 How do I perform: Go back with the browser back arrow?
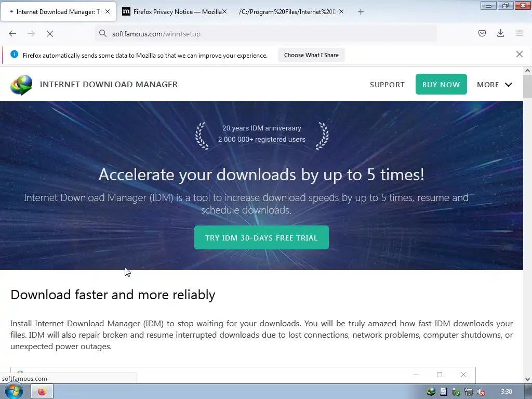[x=12, y=34]
